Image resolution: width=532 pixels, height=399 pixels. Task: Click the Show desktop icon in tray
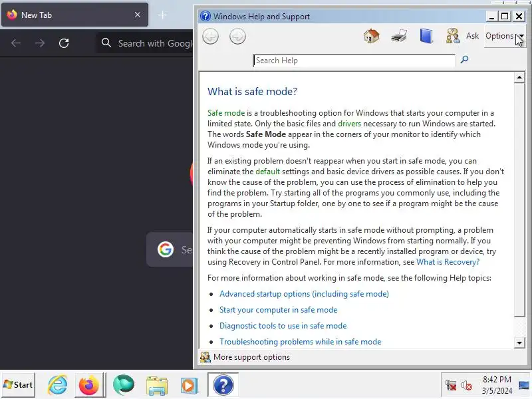click(525, 385)
